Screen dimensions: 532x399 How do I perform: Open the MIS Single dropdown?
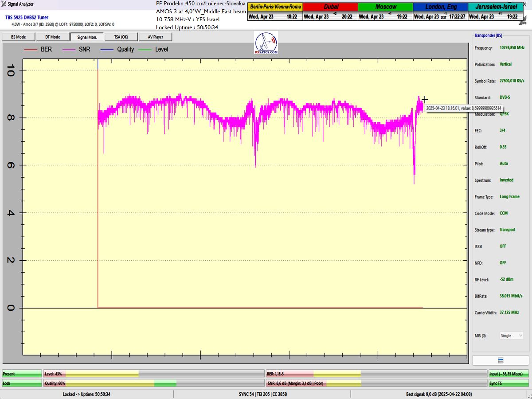tap(512, 336)
